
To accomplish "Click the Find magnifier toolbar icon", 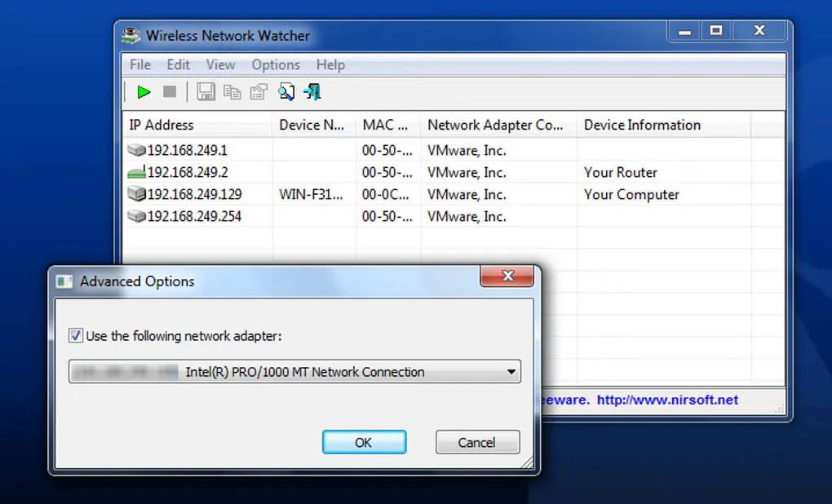I will tap(286, 92).
